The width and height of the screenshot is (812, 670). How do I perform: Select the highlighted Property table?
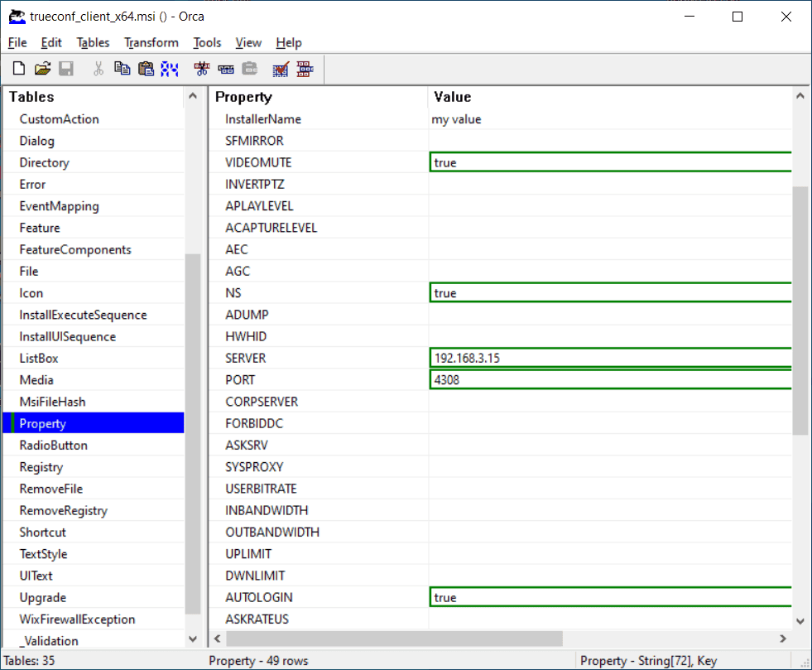tap(94, 423)
